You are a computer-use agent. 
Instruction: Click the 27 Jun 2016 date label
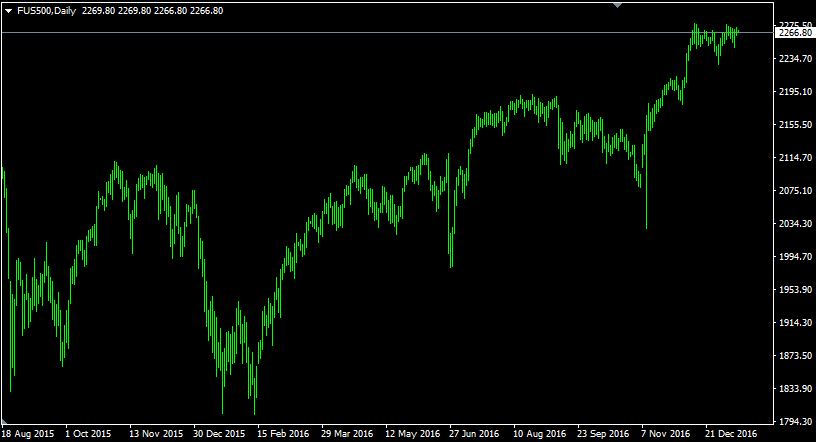click(x=474, y=433)
